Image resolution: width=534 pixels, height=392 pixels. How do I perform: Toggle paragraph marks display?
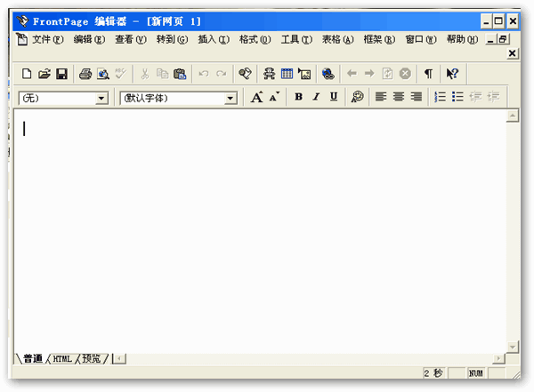click(x=428, y=74)
